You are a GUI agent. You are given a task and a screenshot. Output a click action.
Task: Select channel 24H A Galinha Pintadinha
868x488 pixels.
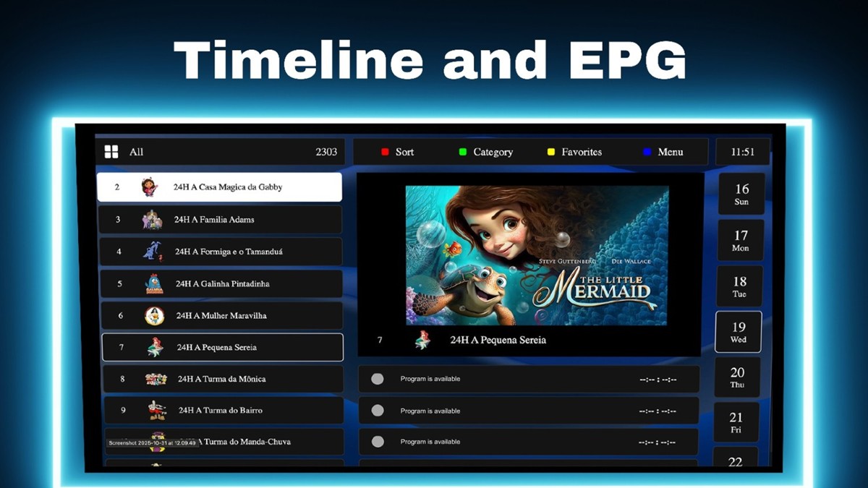coord(221,283)
